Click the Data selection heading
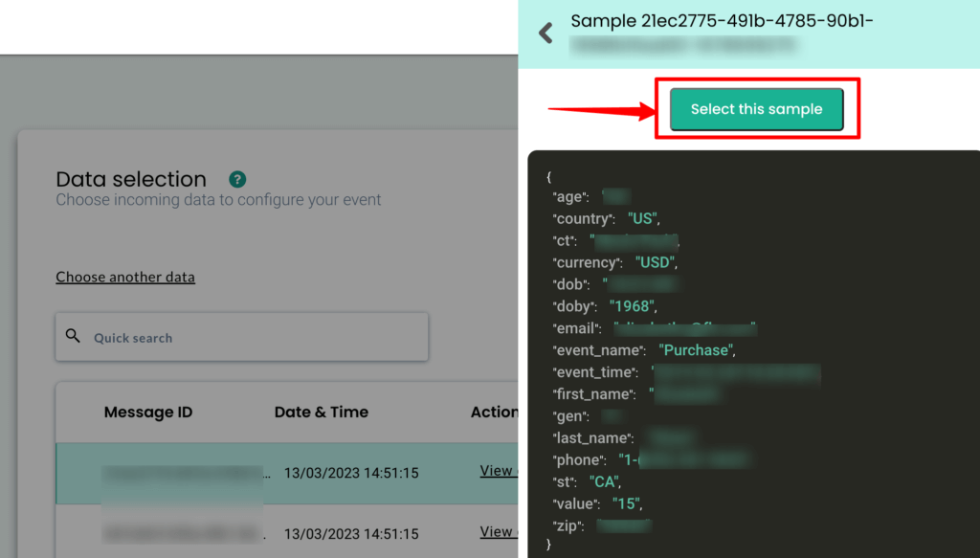 [130, 179]
